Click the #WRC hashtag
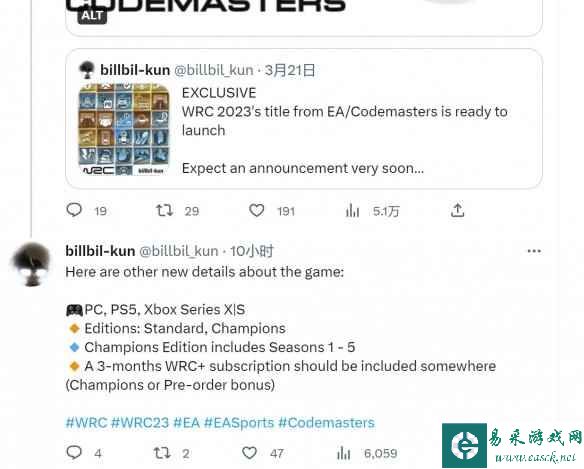This screenshot has width=584, height=469. (86, 423)
